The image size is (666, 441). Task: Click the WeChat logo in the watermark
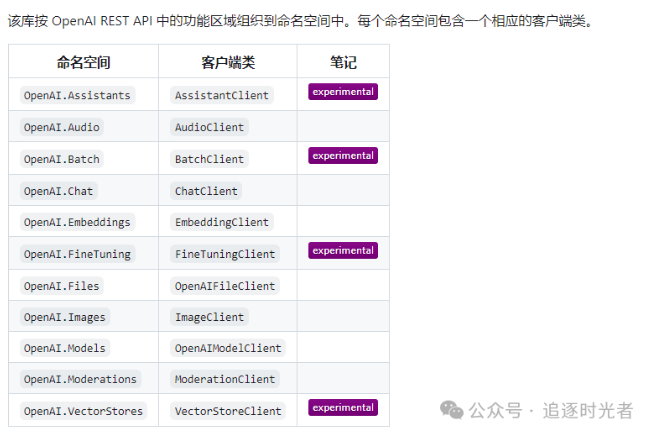click(452, 410)
